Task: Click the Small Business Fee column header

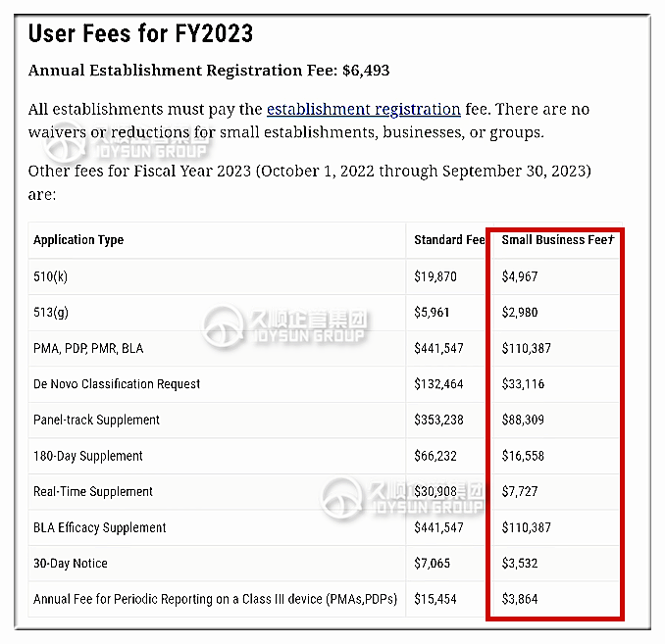Action: click(x=558, y=240)
